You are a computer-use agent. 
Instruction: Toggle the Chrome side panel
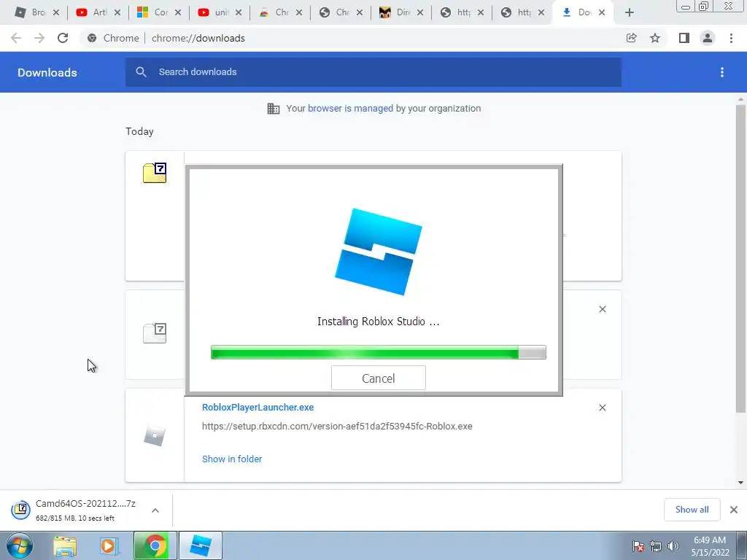coord(684,38)
